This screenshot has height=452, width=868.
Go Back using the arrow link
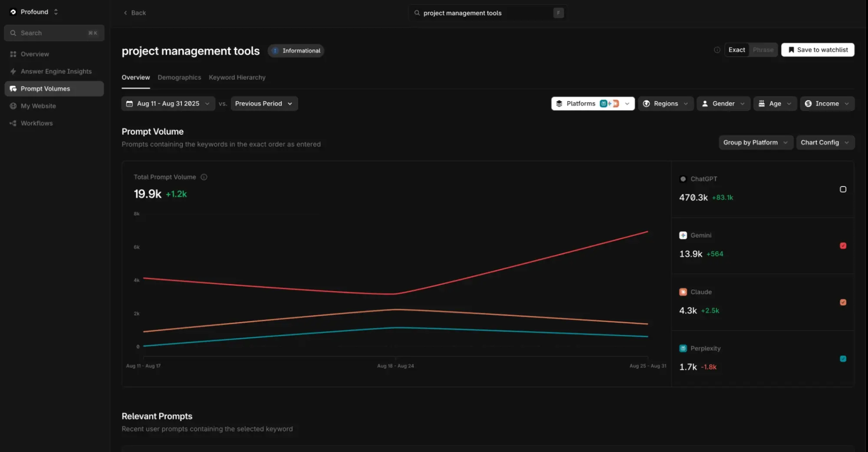[135, 13]
